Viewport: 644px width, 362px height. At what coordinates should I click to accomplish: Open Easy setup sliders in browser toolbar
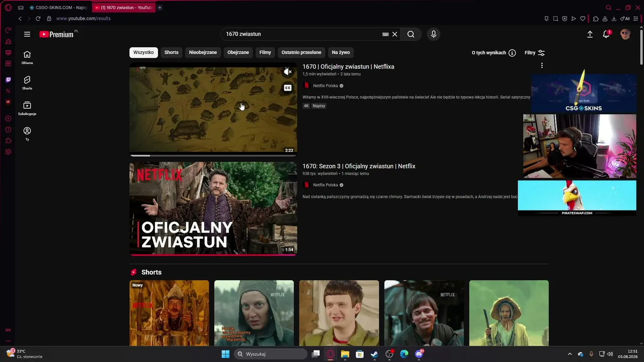(636, 19)
